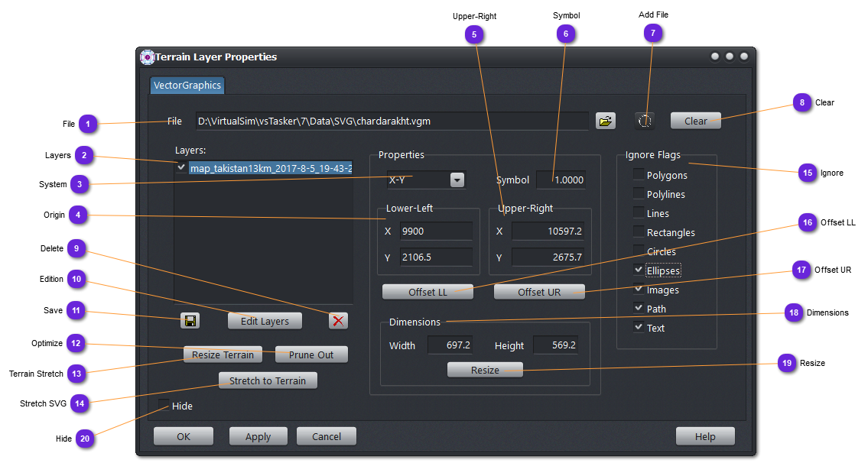Click the Add File icon beside Clear
This screenshot has width=868, height=463.
[x=645, y=121]
